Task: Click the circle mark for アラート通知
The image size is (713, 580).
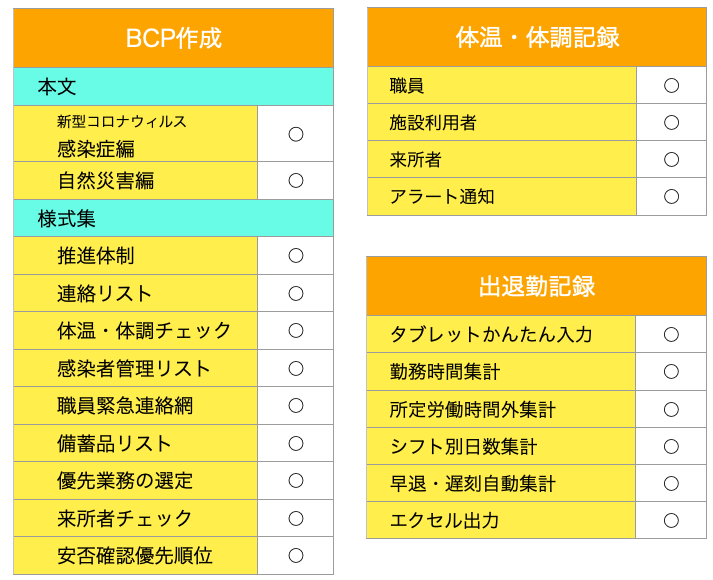Action: click(671, 197)
